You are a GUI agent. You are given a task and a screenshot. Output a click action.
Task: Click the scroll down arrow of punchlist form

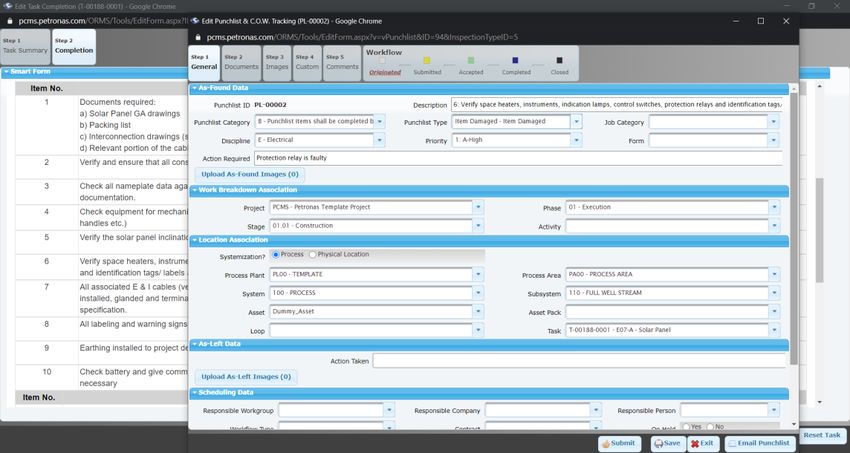coord(794,424)
